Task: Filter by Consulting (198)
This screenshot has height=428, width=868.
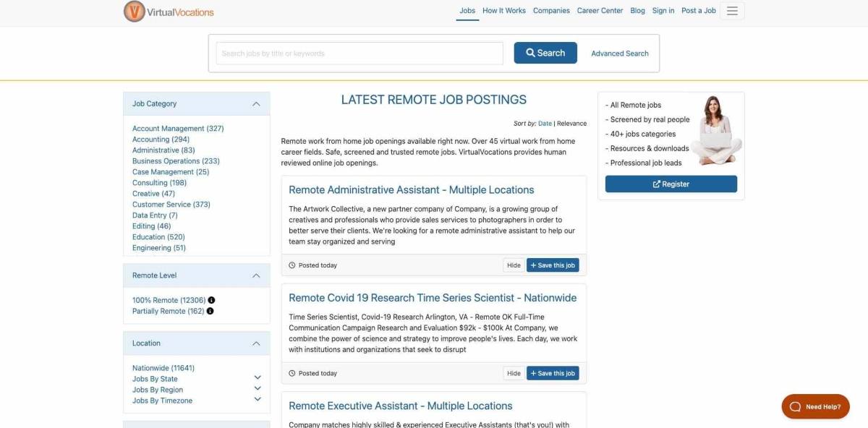Action: pos(159,183)
